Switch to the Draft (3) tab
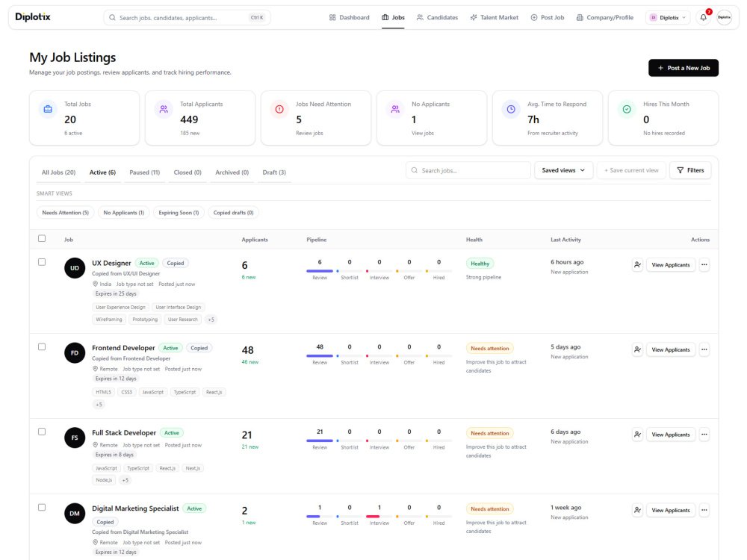 click(x=274, y=172)
